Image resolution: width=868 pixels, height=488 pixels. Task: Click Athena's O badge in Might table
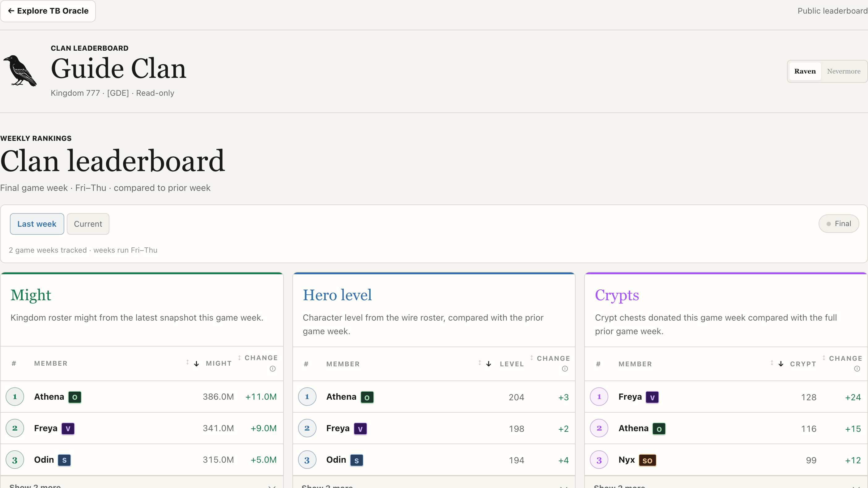[x=74, y=397]
